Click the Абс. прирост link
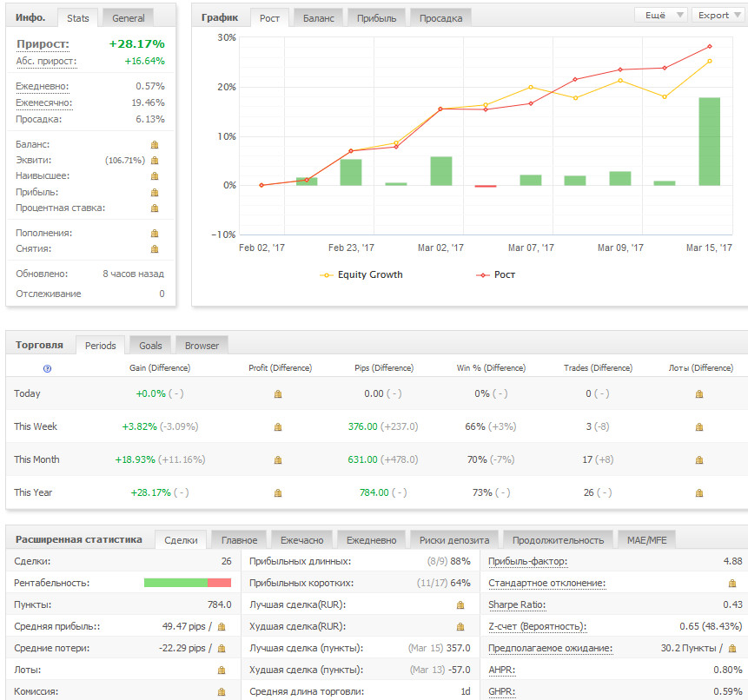This screenshot has height=700, width=748. click(x=46, y=62)
